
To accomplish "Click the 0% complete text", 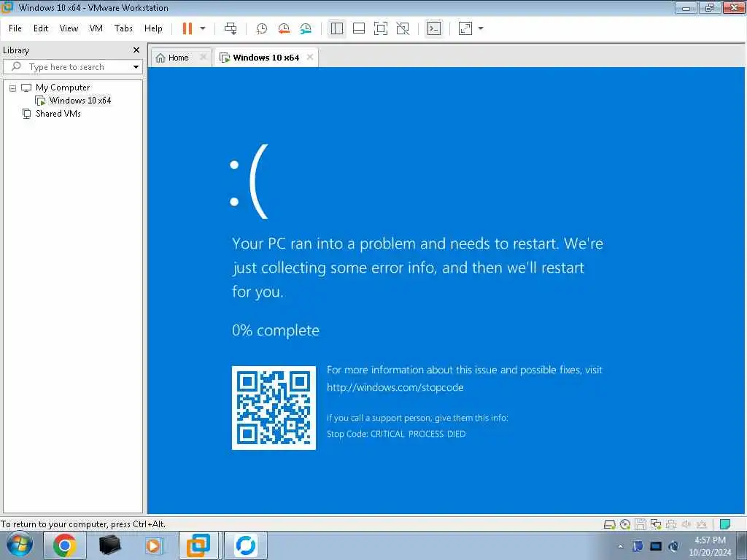I will (275, 330).
